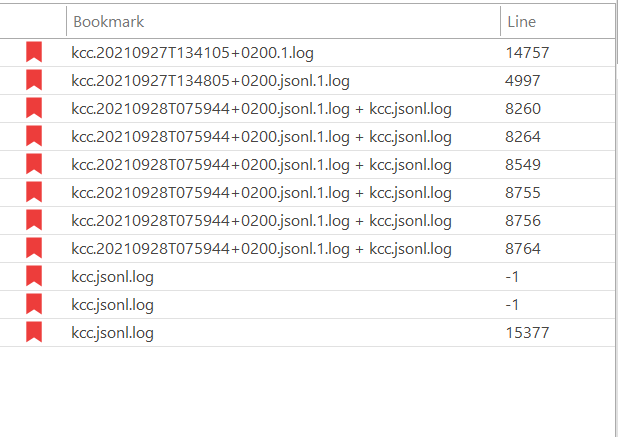Click line number 8260 cell
This screenshot has height=437, width=618.
click(x=523, y=109)
